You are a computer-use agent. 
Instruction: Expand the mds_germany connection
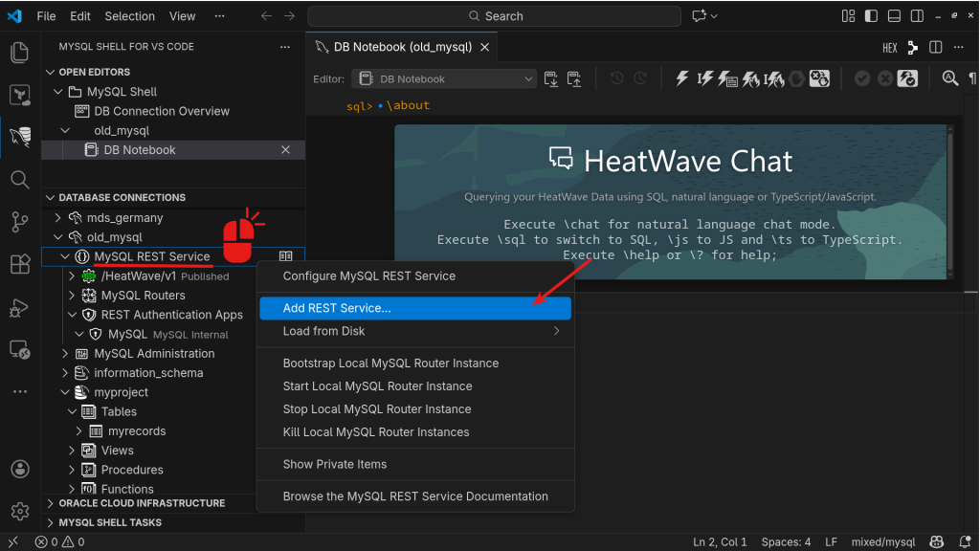click(x=58, y=217)
